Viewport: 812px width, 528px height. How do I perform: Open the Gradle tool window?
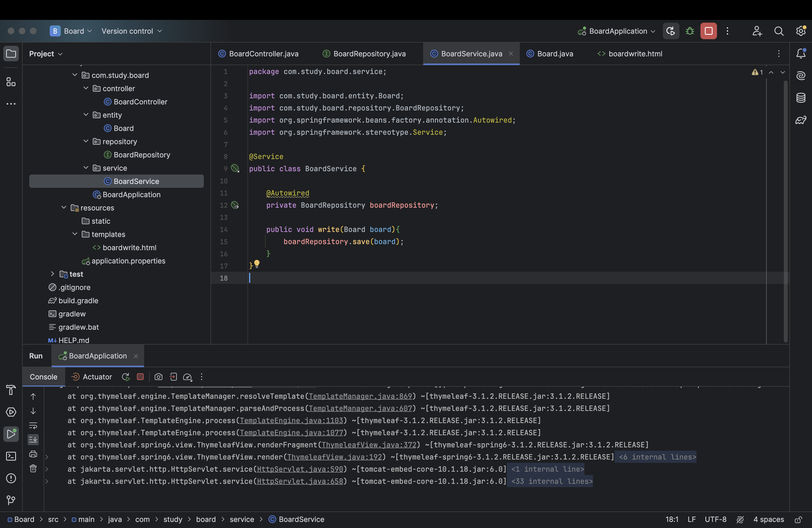click(800, 120)
